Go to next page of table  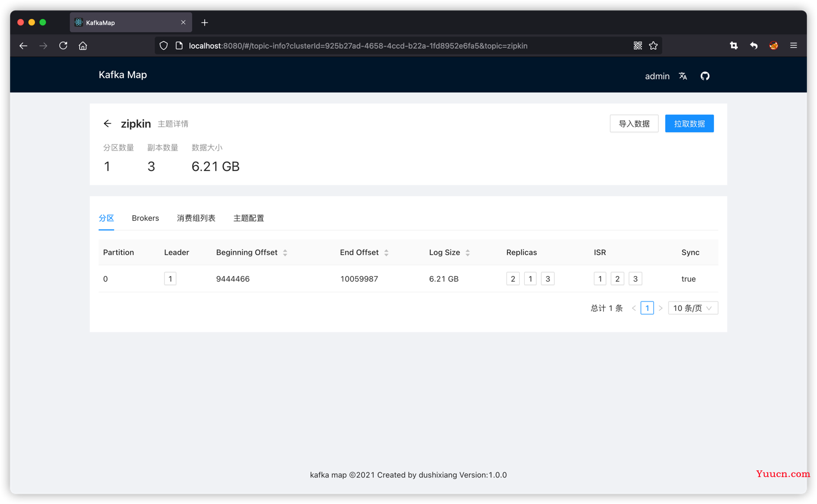pos(660,308)
